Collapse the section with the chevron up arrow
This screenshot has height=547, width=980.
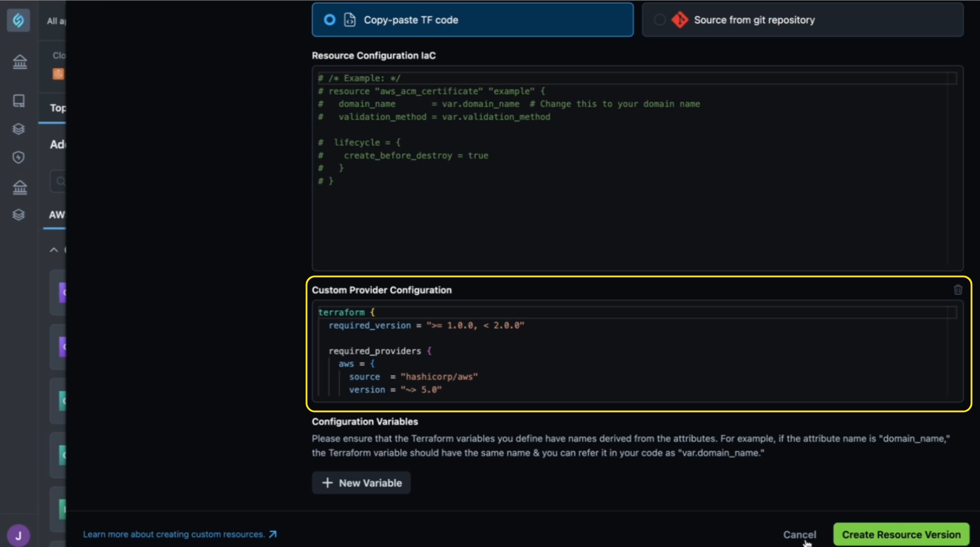(54, 250)
